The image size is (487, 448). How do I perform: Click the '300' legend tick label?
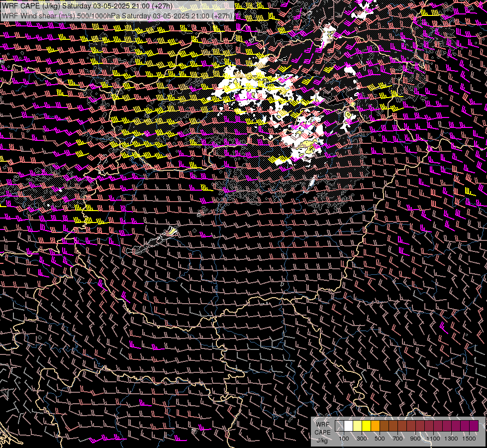coord(362,439)
